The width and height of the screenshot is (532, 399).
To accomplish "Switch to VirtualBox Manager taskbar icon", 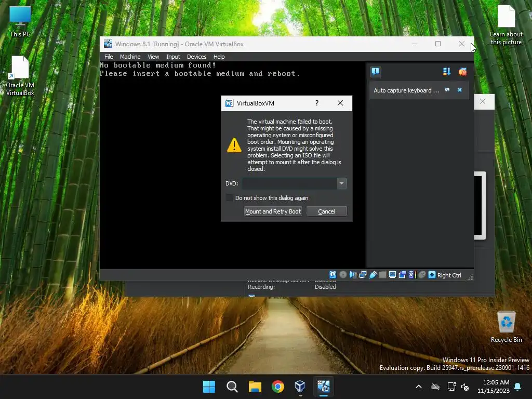I will click(x=300, y=387).
